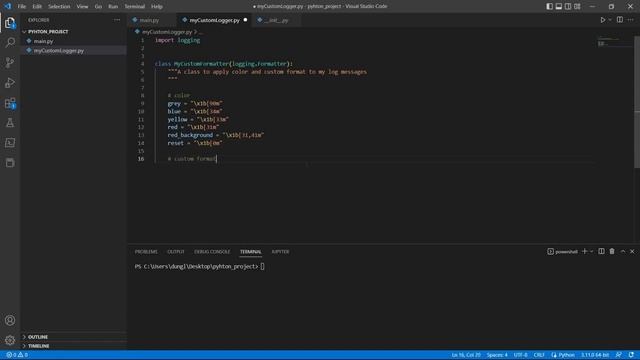Image resolution: width=640 pixels, height=360 pixels.
Task: Select the 3.11.0 64-bit interpreter
Action: (595, 355)
